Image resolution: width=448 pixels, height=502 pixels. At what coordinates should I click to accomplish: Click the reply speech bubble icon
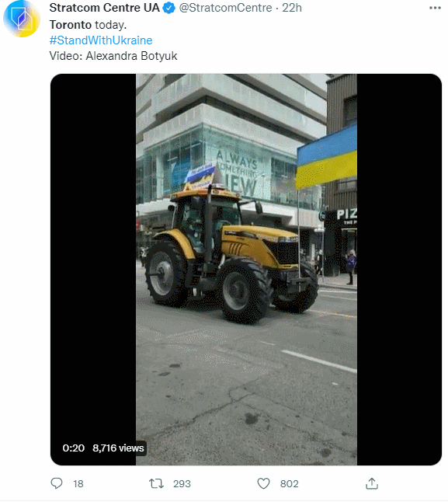pyautogui.click(x=57, y=483)
